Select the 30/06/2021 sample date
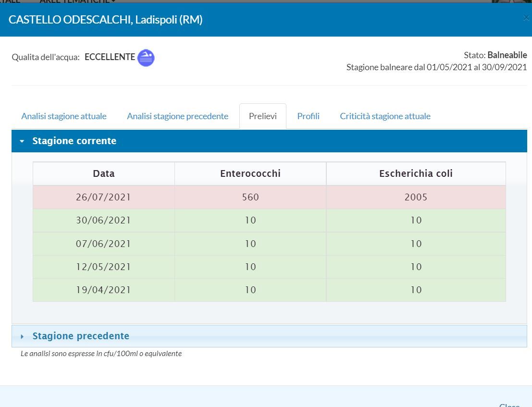The width and height of the screenshot is (532, 407). click(103, 220)
